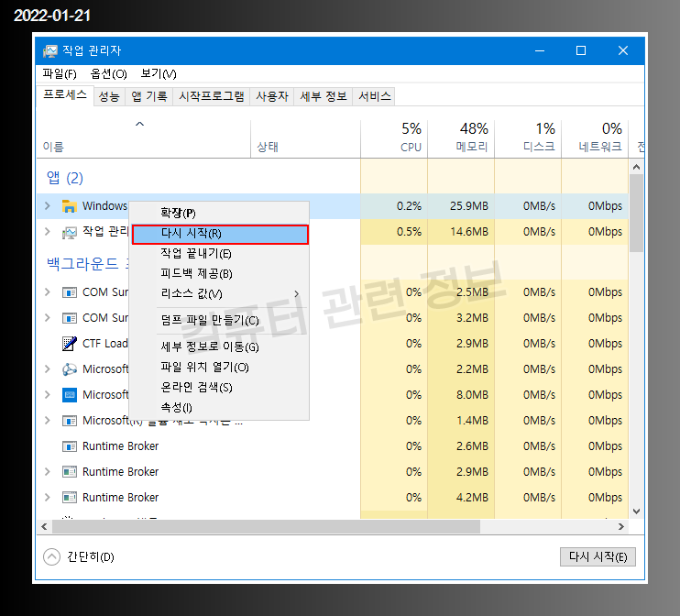Screen dimensions: 680x616
Task: Click the Task Manager title bar icon
Action: tap(49, 51)
